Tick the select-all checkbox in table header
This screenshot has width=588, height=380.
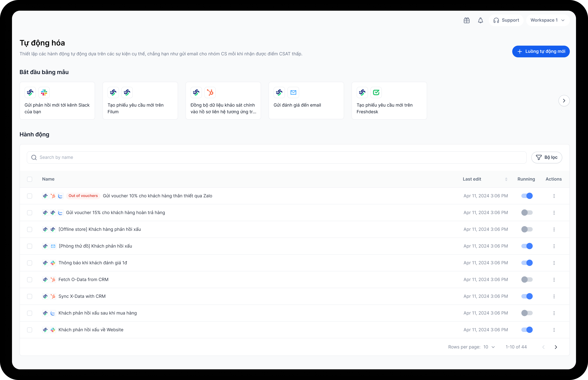tap(30, 179)
